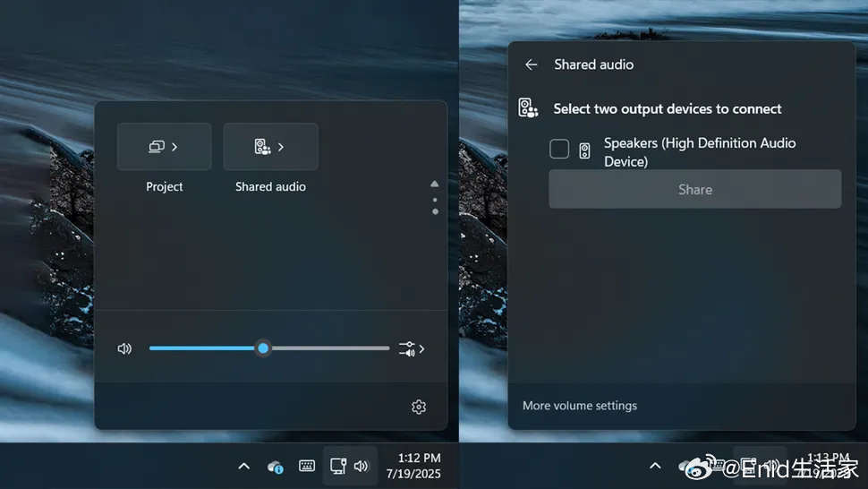Viewport: 868px width, 489px height.
Task: Click the Select two output devices heading
Action: click(667, 108)
